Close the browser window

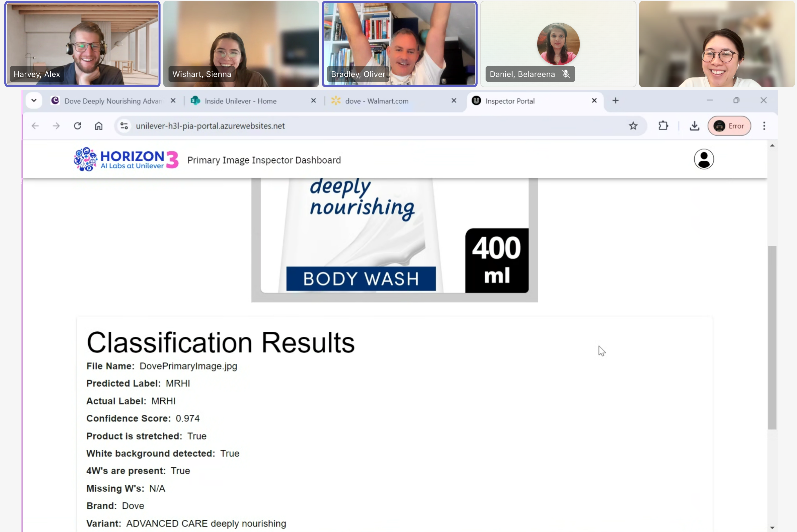(763, 100)
